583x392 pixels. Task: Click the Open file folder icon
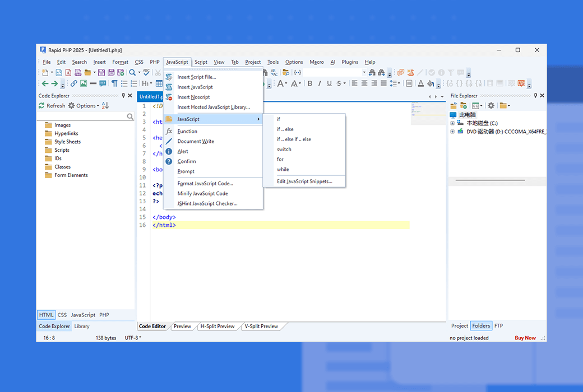(88, 72)
